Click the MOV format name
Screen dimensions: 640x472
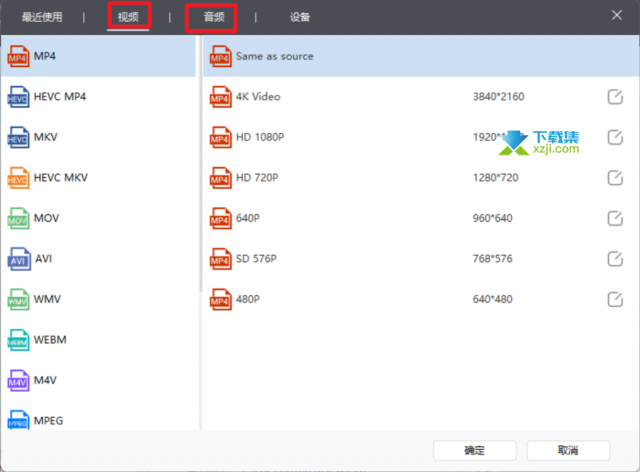coord(47,218)
